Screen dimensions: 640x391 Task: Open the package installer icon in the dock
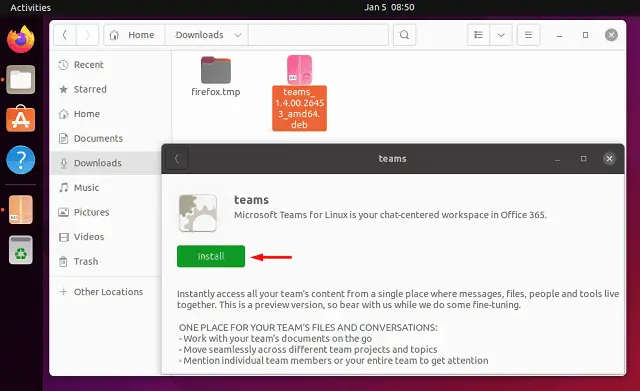(21, 209)
